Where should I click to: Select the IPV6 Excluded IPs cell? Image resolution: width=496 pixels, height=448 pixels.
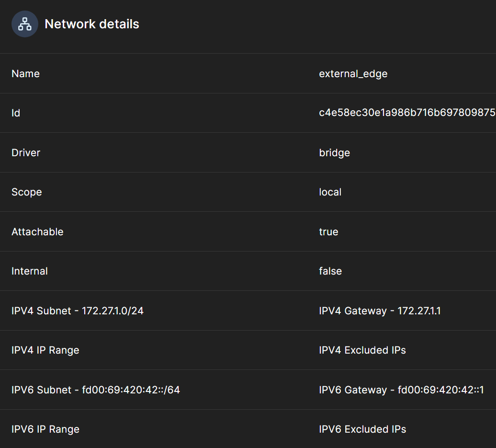pyautogui.click(x=362, y=429)
